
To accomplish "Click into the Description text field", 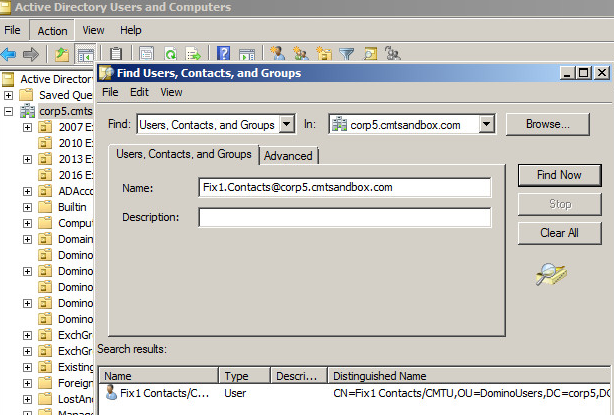I will (x=344, y=217).
